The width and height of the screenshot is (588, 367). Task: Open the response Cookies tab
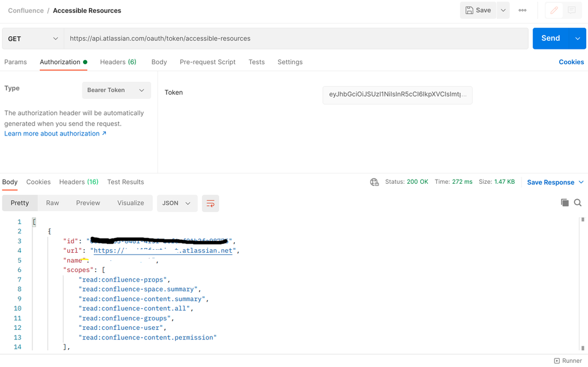[38, 182]
